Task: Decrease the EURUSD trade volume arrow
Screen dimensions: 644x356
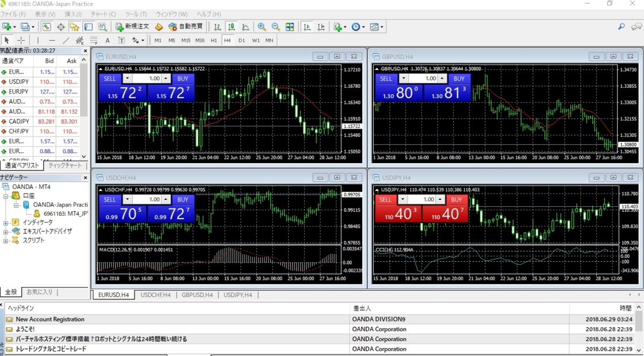Action: coord(127,79)
